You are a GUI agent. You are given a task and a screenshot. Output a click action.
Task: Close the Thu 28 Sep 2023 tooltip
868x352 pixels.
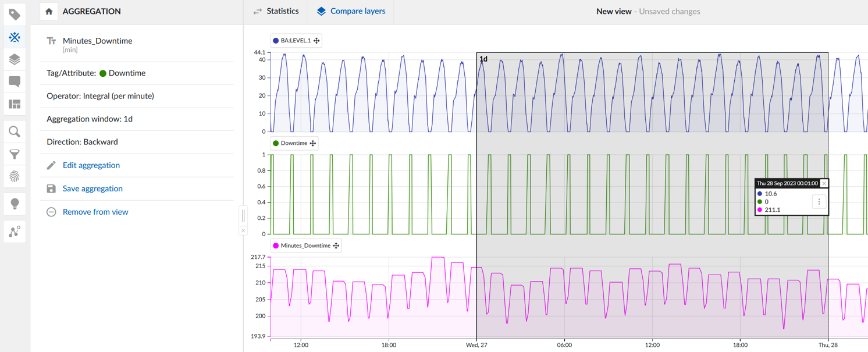tap(824, 183)
